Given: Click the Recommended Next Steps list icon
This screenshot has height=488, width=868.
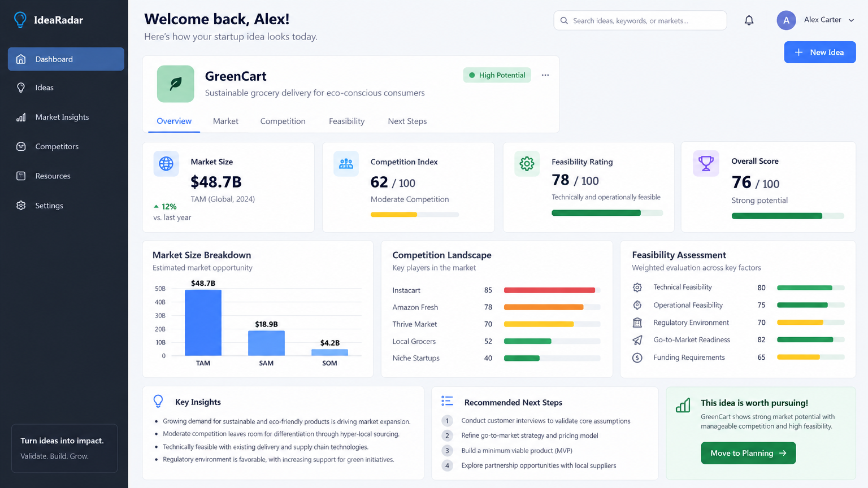Looking at the screenshot, I should pos(447,401).
